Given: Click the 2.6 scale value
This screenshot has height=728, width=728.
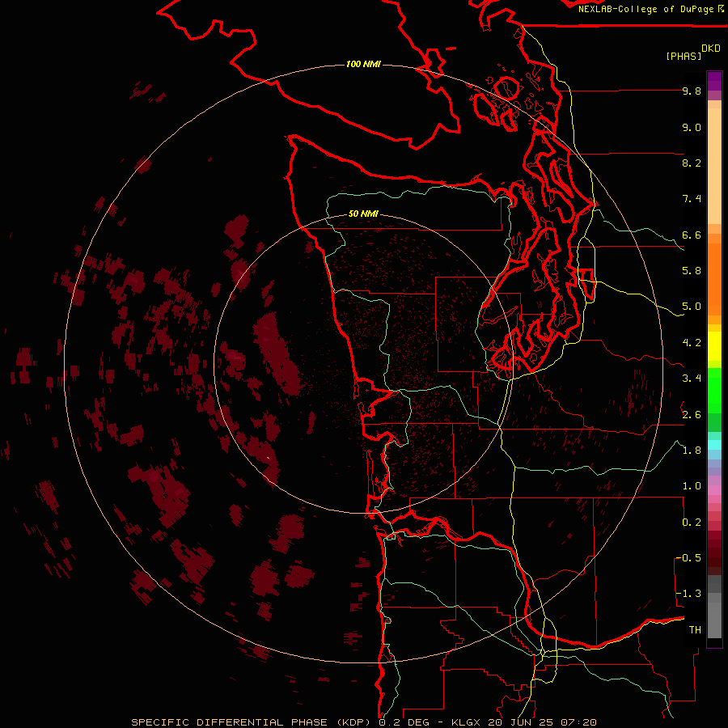Looking at the screenshot, I should [692, 415].
